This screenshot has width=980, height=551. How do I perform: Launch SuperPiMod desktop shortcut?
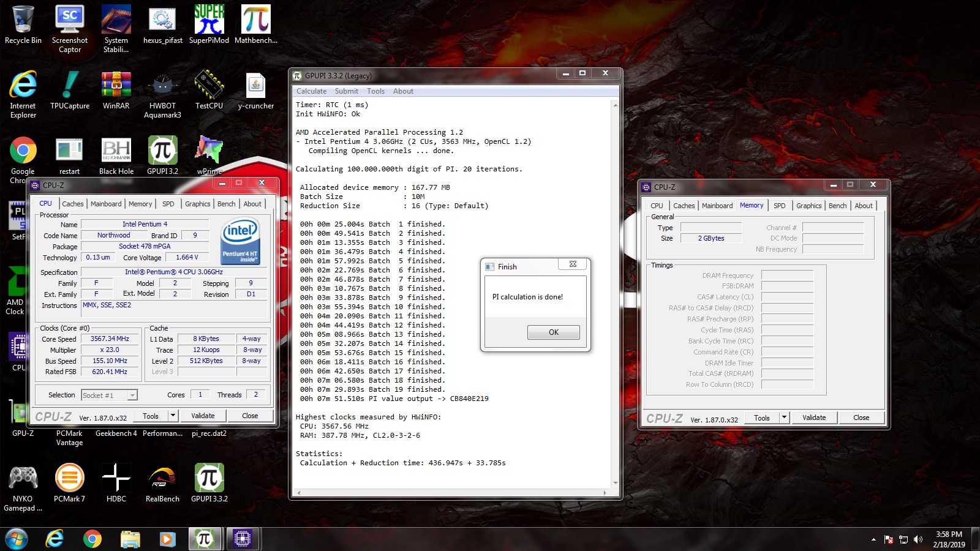tap(209, 26)
